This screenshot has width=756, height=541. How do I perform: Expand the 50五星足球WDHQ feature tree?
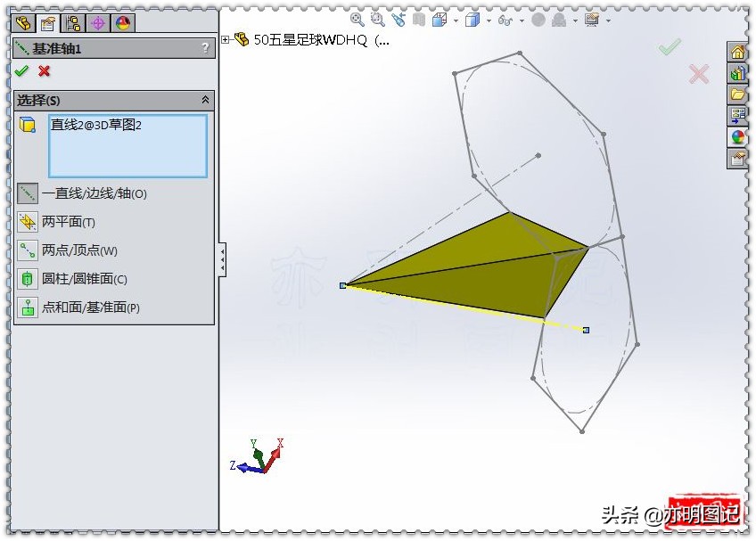click(x=226, y=39)
